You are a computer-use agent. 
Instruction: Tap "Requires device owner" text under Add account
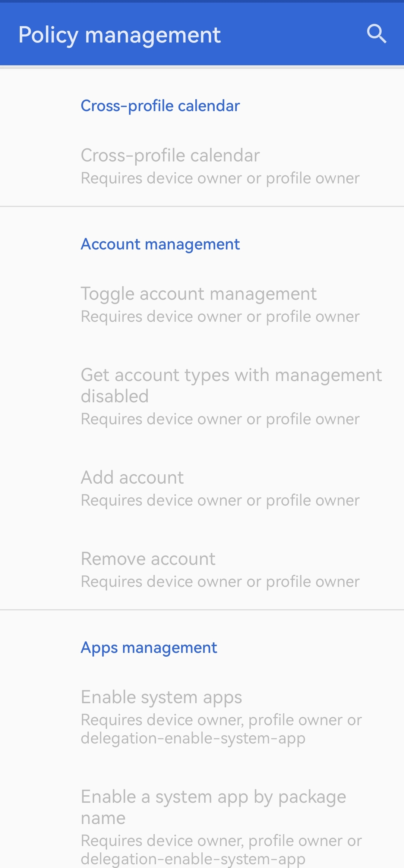coord(220,500)
